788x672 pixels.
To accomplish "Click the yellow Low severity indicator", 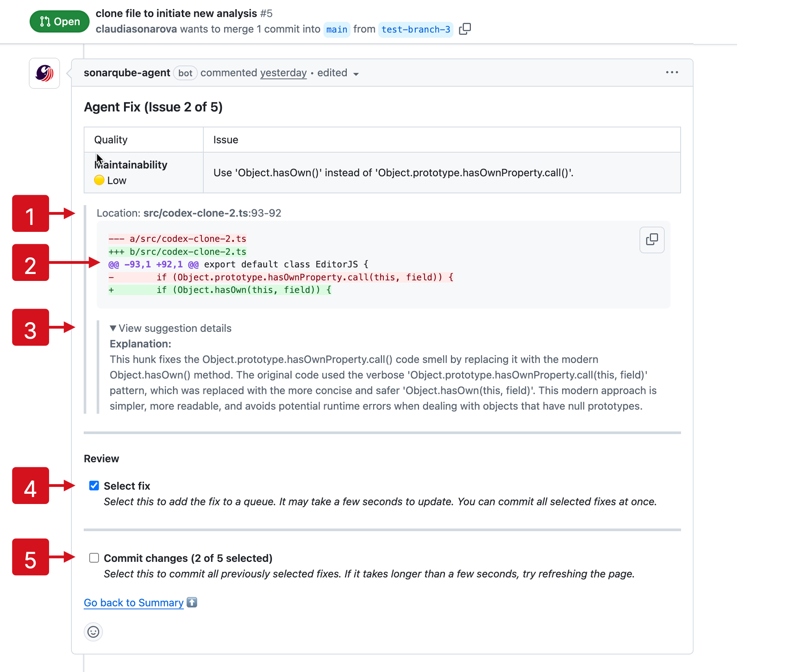I will click(99, 180).
